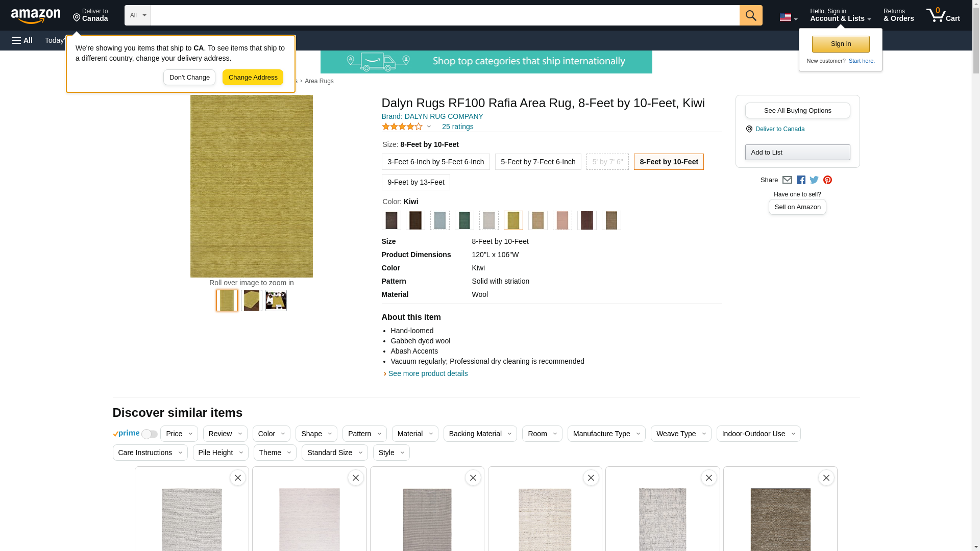
Task: Click the Amazon logo
Action: pos(36,16)
